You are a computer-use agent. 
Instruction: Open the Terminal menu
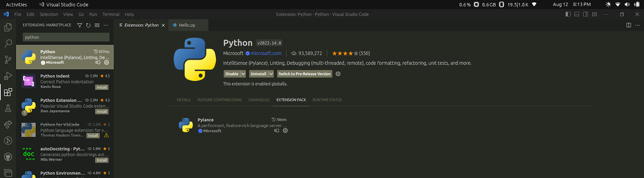[111, 14]
